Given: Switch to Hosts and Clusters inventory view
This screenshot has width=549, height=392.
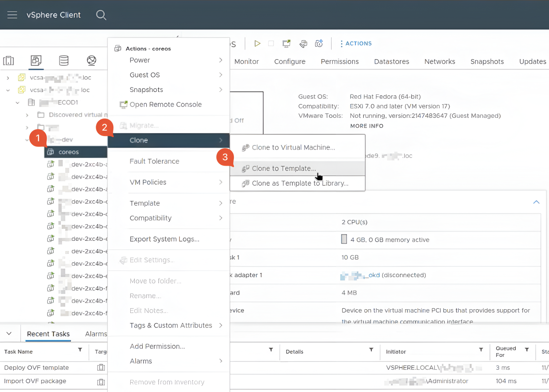Looking at the screenshot, I should [x=8, y=61].
